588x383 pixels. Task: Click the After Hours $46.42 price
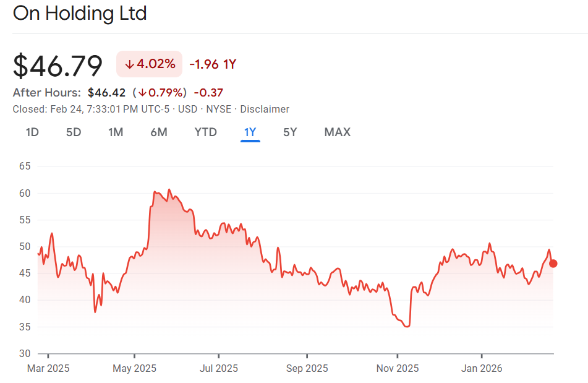tap(106, 93)
